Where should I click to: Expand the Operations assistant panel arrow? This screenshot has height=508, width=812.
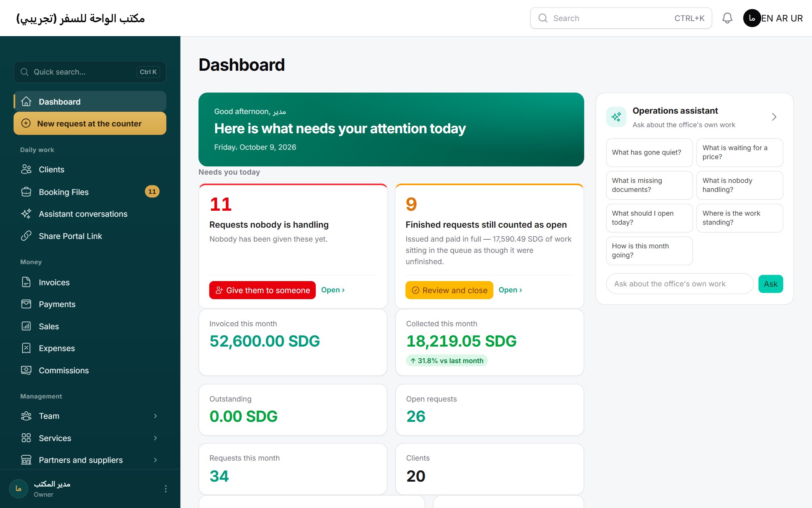pyautogui.click(x=774, y=117)
